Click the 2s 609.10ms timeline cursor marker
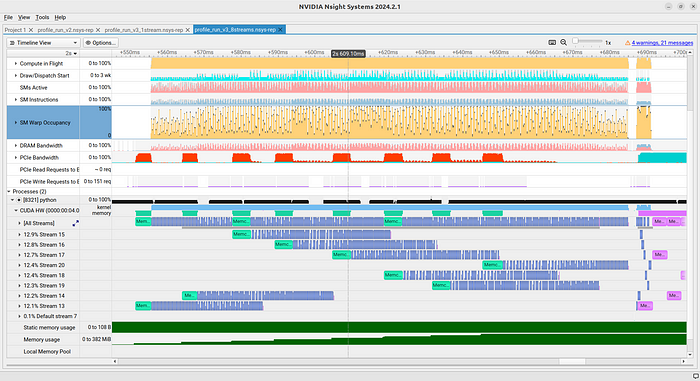This screenshot has height=381, width=700. tap(348, 54)
